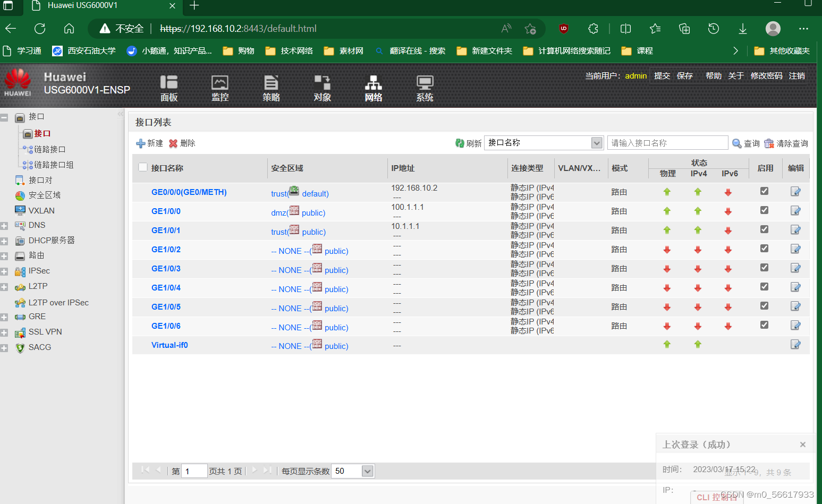Click the 查询 search magnifier icon
Viewport: 822px width, 504px height.
737,143
